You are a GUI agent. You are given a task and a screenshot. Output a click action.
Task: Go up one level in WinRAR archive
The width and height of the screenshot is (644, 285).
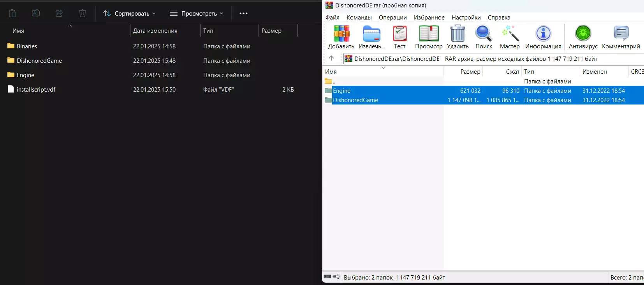tap(331, 58)
